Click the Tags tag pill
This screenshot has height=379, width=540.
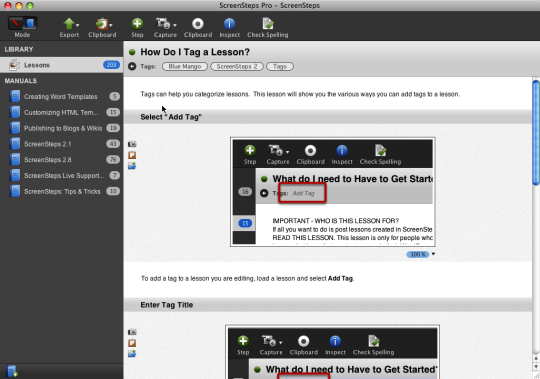pos(280,66)
